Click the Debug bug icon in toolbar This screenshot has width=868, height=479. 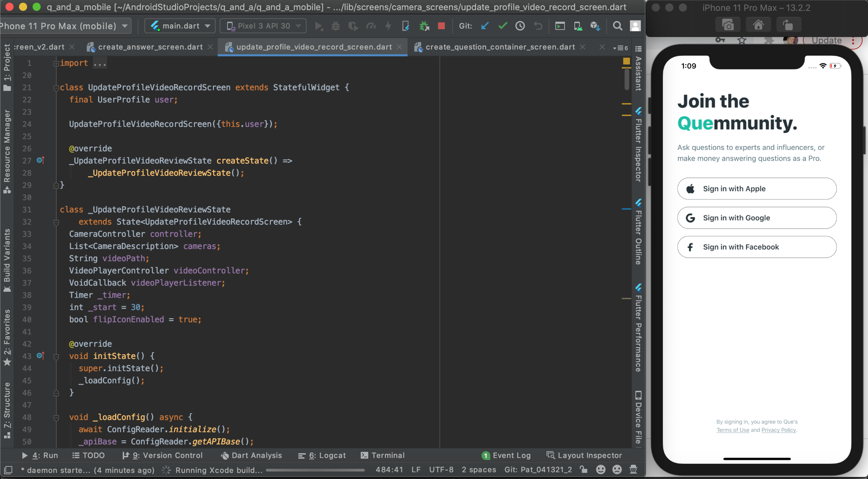point(335,26)
